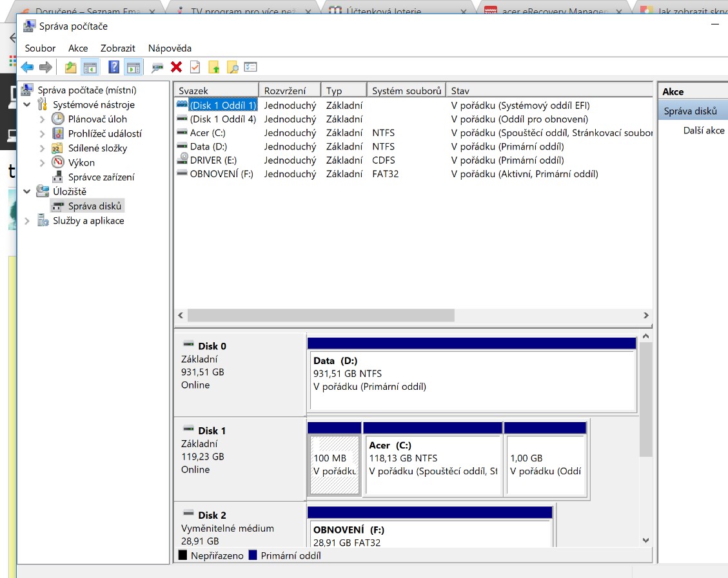
Task: Click the checklist settings icon in toolbar
Action: [x=251, y=67]
